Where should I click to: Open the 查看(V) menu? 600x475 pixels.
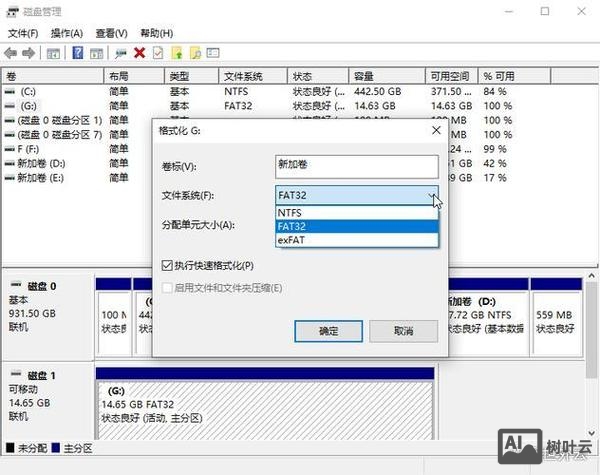tap(111, 33)
